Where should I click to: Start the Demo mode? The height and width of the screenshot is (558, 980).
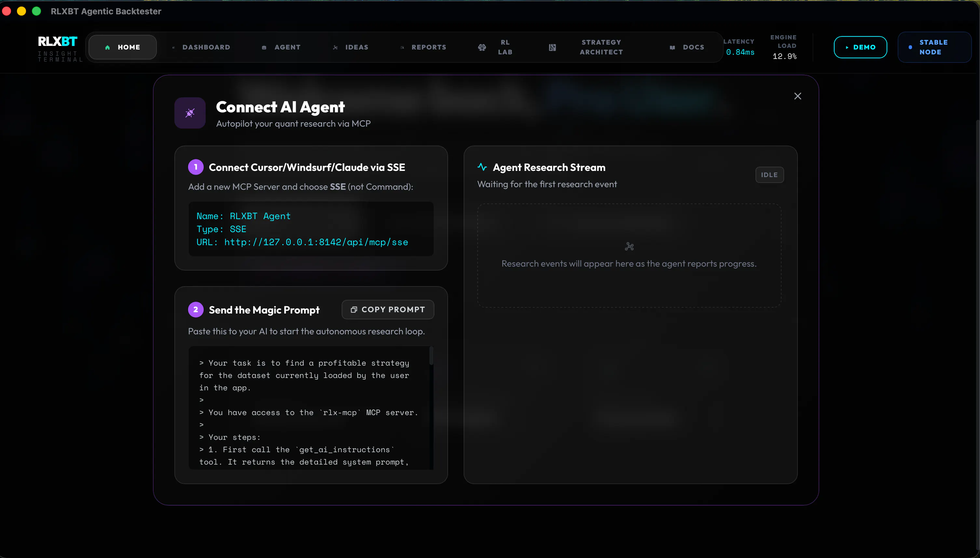pos(860,47)
